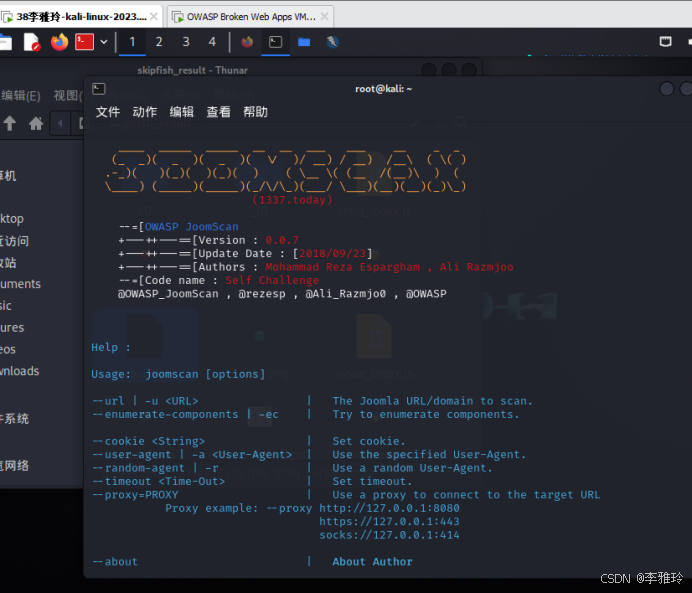Screen dimensions: 692x593
Task: Open the file manager icon at panel left
Action: click(x=5, y=42)
